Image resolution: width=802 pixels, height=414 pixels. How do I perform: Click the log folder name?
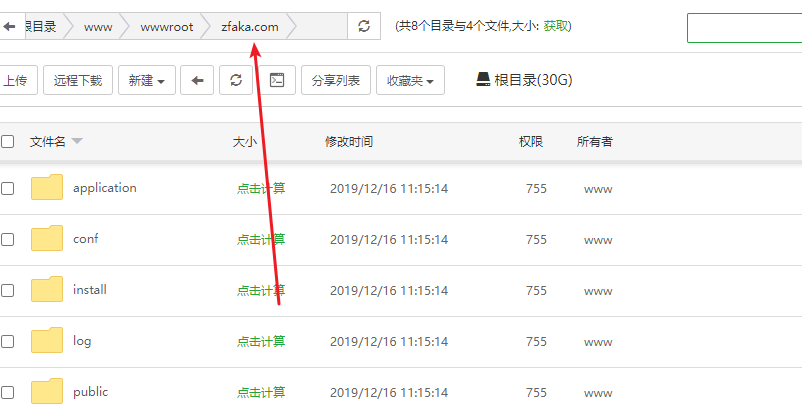pyautogui.click(x=82, y=341)
